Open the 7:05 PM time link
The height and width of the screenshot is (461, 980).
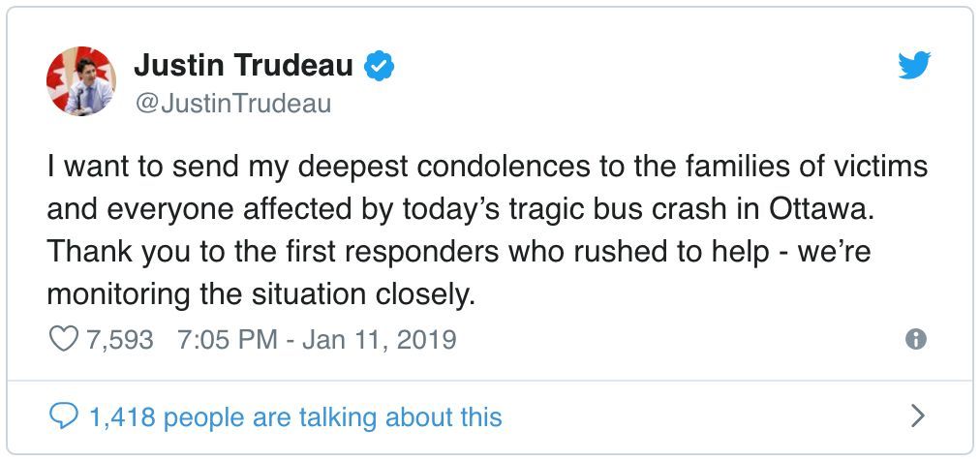pyautogui.click(x=229, y=340)
